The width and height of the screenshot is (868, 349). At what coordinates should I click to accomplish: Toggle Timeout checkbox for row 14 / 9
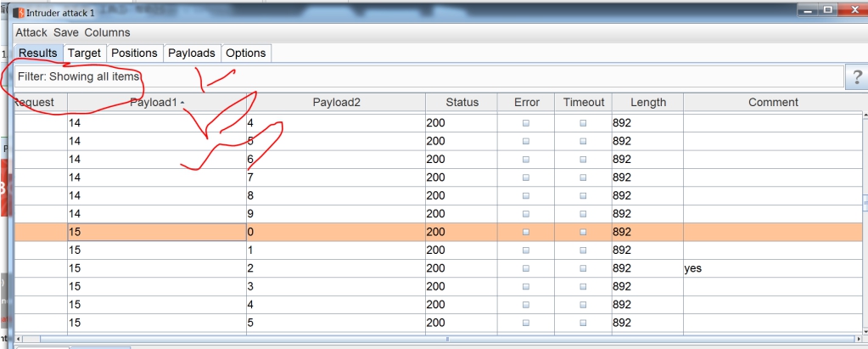(x=583, y=214)
